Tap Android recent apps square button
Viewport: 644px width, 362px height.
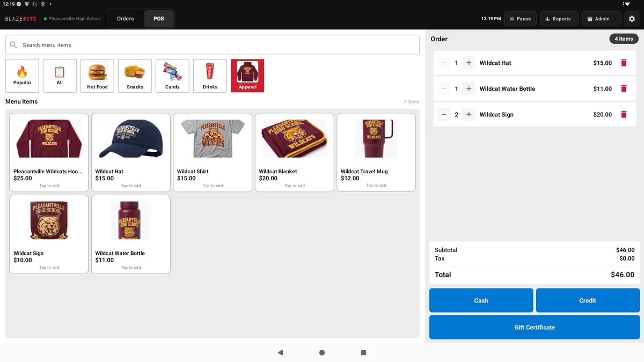tap(363, 352)
